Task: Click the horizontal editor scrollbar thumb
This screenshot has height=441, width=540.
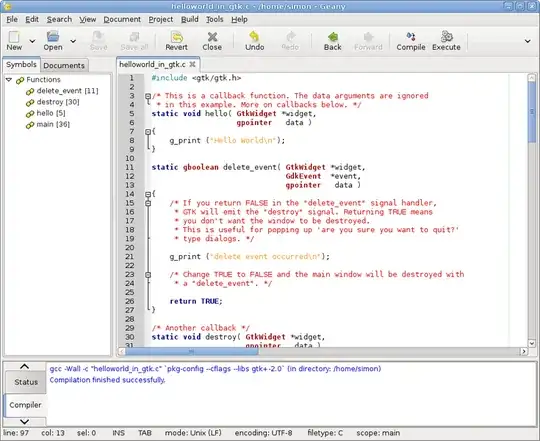Action: [191, 351]
